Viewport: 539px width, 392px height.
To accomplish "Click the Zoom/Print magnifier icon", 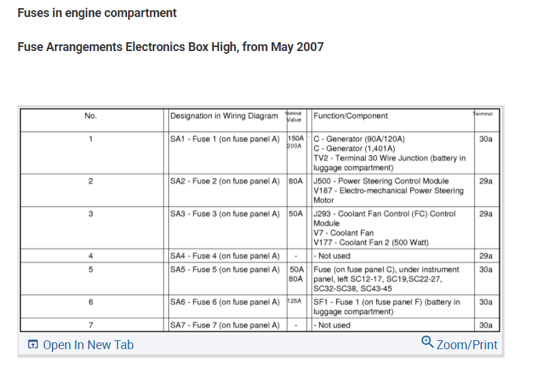I will pyautogui.click(x=427, y=342).
